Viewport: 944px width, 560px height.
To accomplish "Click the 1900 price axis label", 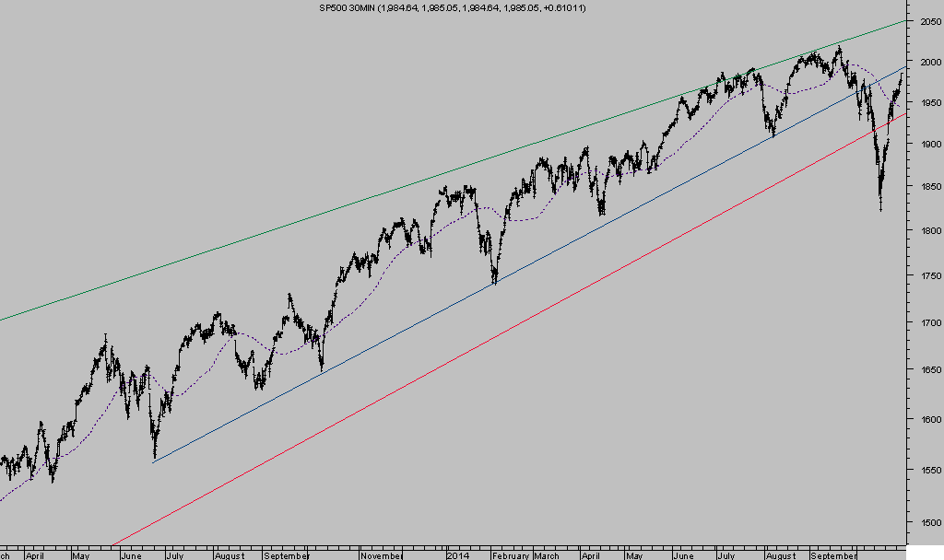I will [929, 145].
